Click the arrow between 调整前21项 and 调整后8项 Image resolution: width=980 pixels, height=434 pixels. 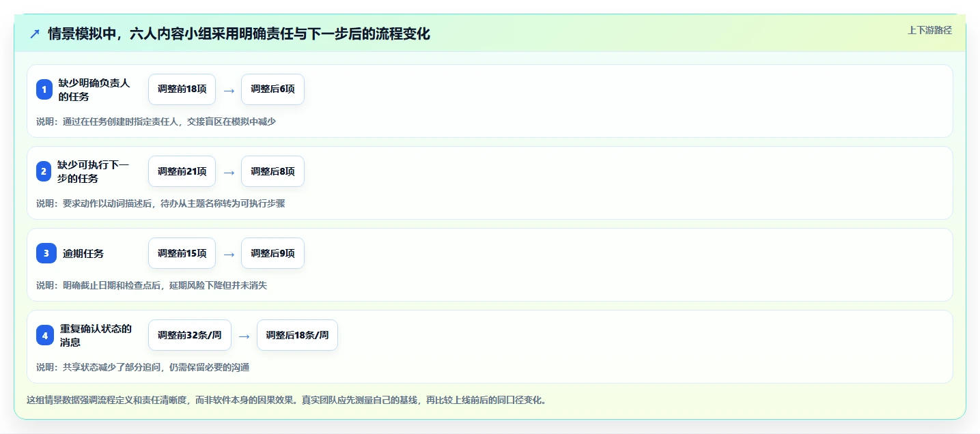229,172
